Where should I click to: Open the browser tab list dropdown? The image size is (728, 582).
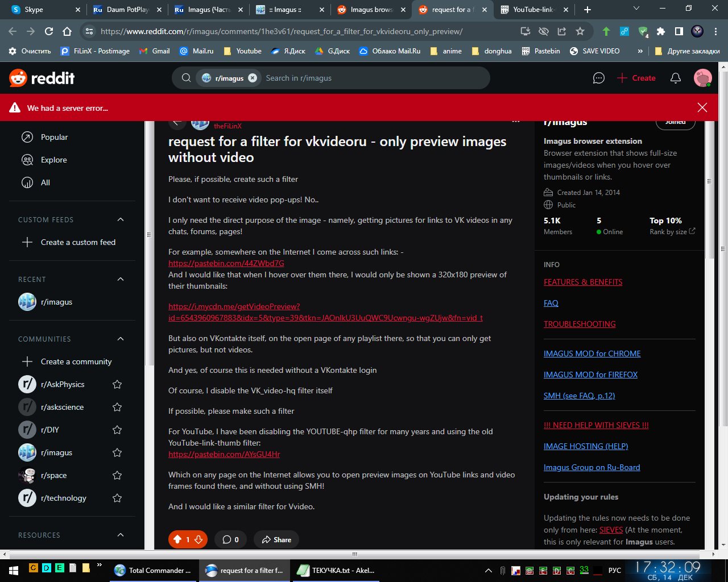click(x=636, y=9)
